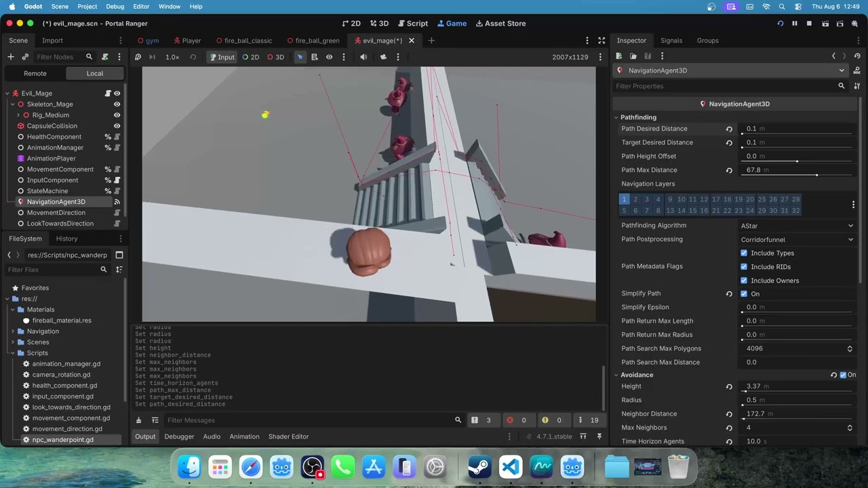Click the camera override icon in game toolbar
868x488 pixels.
pyautogui.click(x=383, y=57)
